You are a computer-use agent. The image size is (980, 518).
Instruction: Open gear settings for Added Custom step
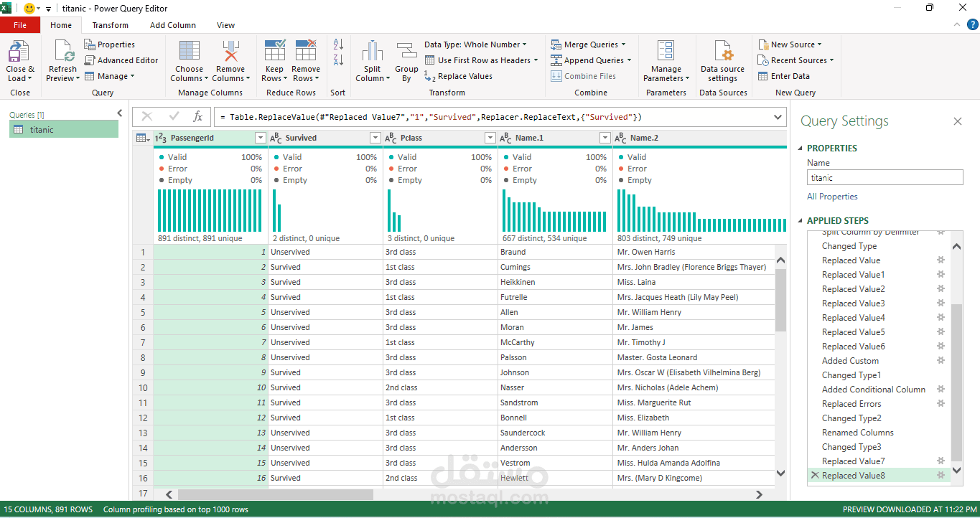pos(941,361)
